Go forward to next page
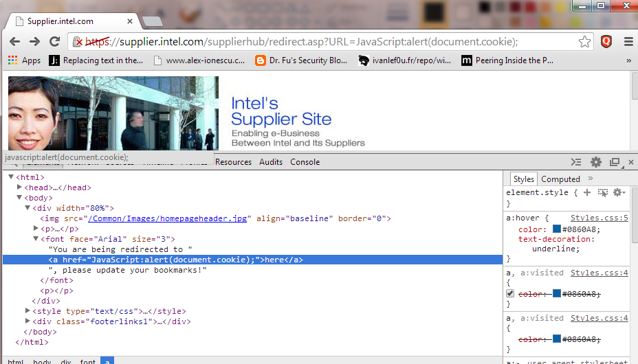The height and width of the screenshot is (364, 638). 34,41
